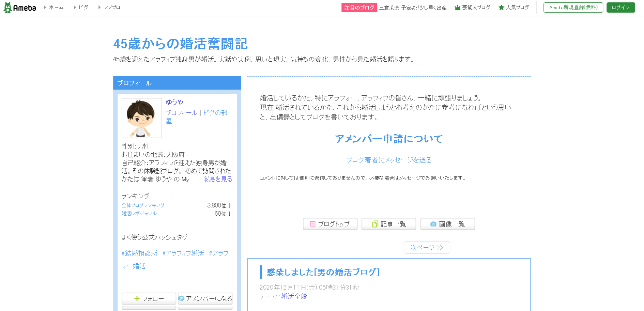Click the ゆうや profile avatar image
644x311 pixels.
point(142,118)
